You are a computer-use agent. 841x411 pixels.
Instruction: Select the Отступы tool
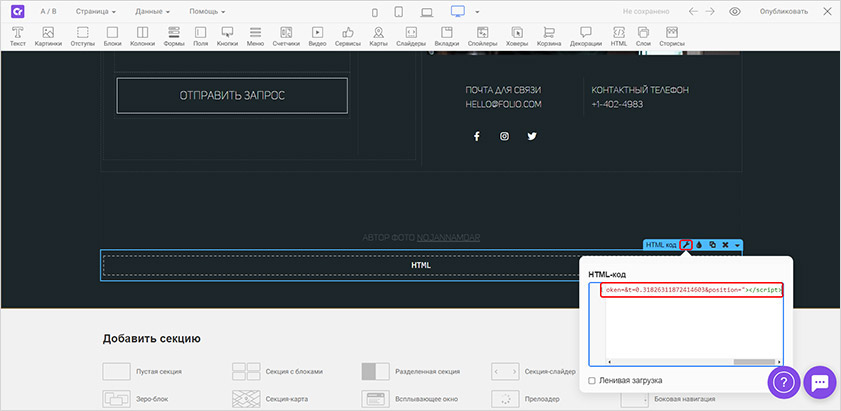click(x=83, y=36)
